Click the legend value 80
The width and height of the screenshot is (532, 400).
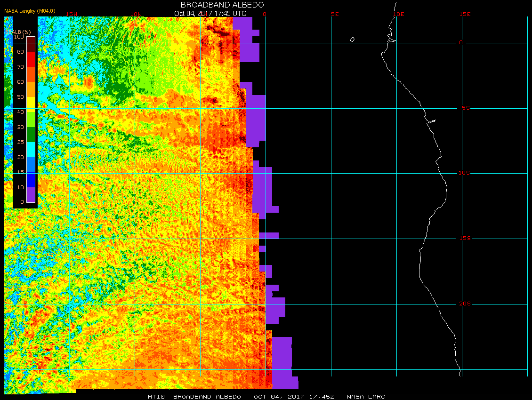(x=20, y=52)
